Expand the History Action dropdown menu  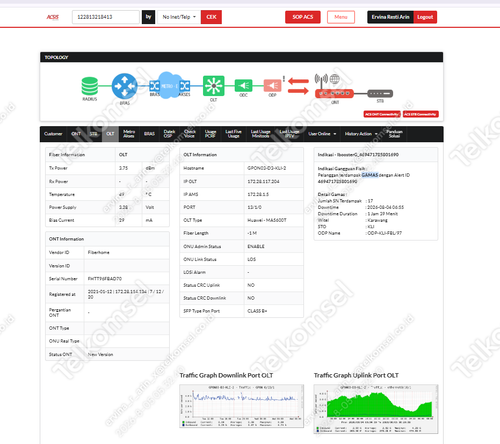[361, 134]
